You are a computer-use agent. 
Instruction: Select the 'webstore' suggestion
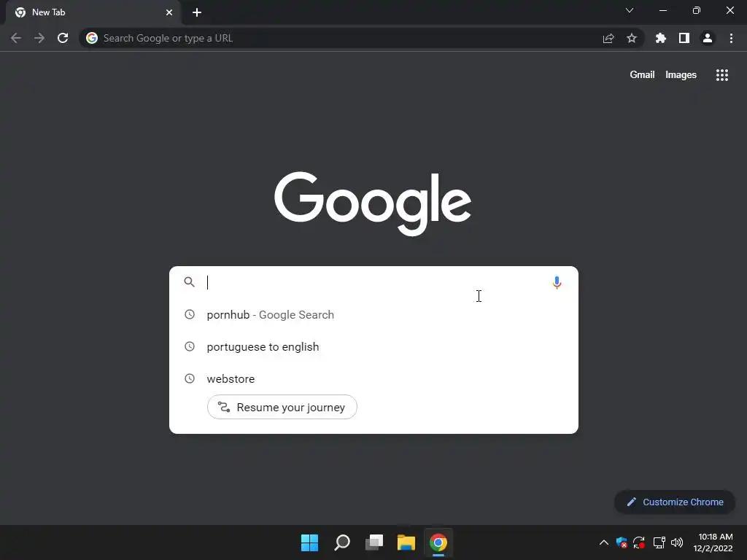coord(374,378)
